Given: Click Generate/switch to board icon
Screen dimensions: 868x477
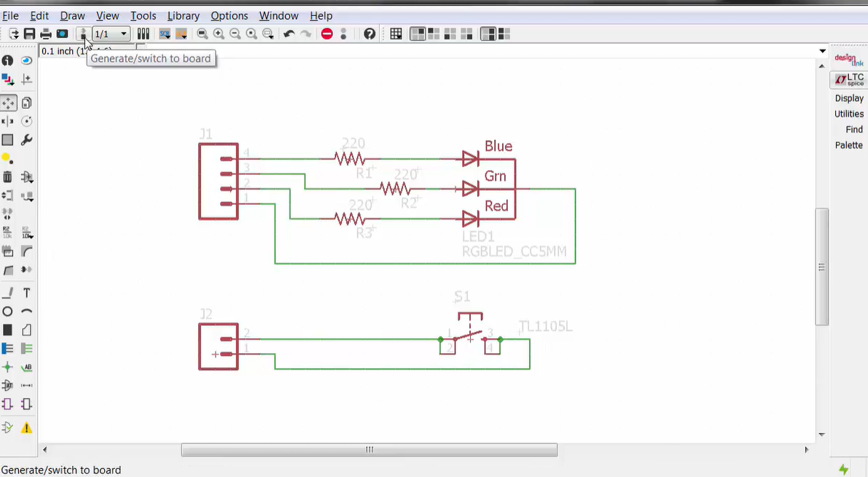Looking at the screenshot, I should coord(83,34).
